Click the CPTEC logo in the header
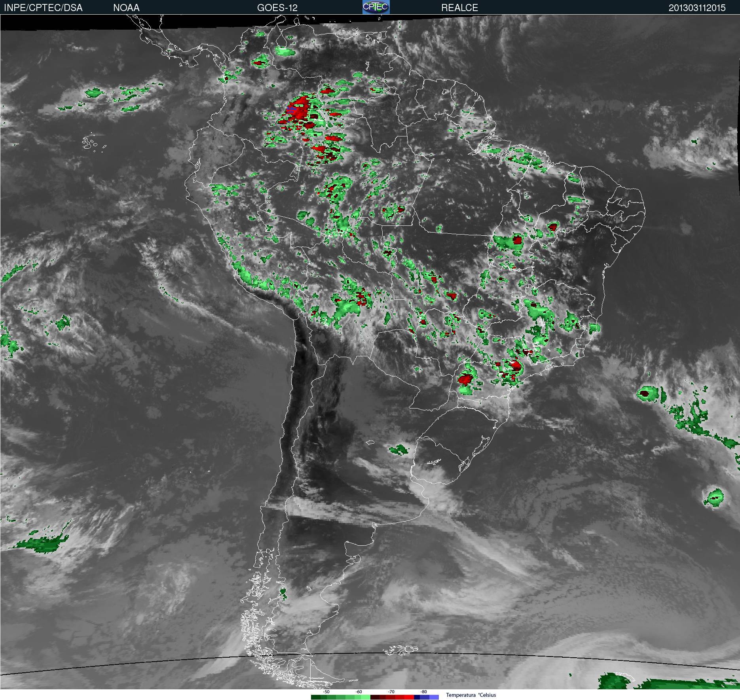740x700 pixels. [x=376, y=7]
